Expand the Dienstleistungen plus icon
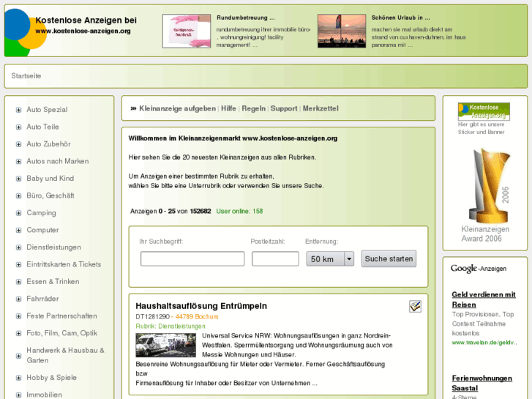The image size is (532, 399). pos(19,247)
